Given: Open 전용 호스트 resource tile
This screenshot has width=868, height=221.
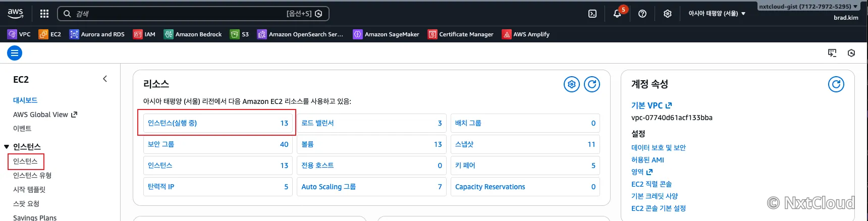Looking at the screenshot, I should [371, 165].
